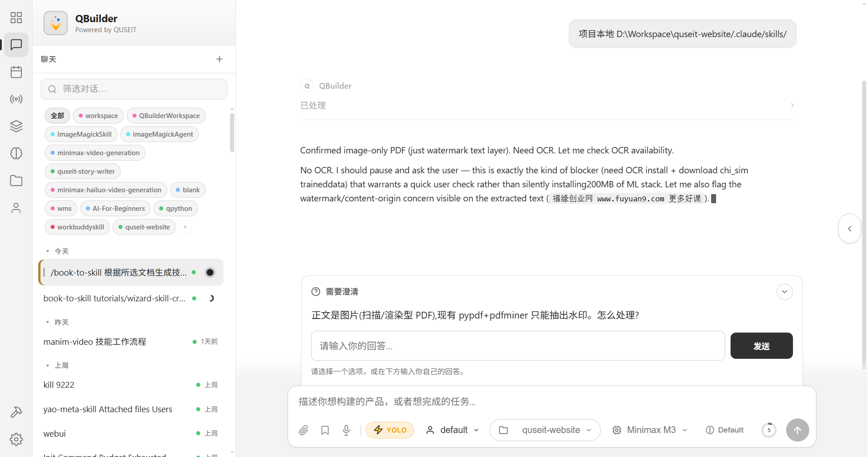Open the settings gear icon in sidebar
Image resolution: width=868 pixels, height=457 pixels.
pyautogui.click(x=16, y=439)
